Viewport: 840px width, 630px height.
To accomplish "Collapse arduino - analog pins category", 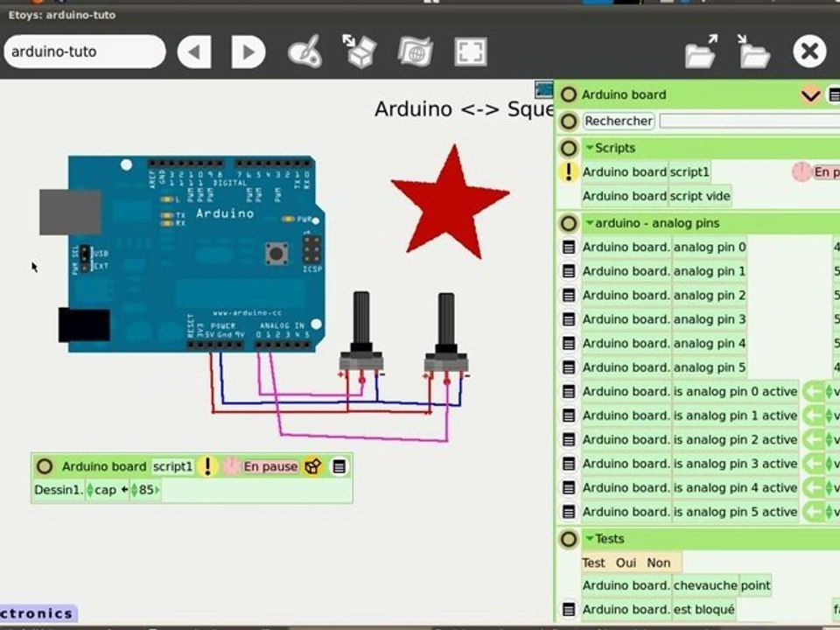I will pyautogui.click(x=590, y=222).
